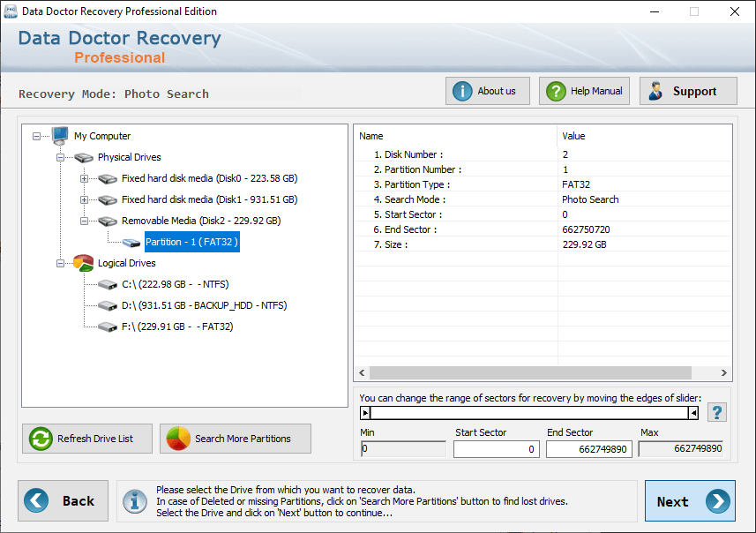
Task: Click the blue question mark slider help icon
Action: [717, 412]
